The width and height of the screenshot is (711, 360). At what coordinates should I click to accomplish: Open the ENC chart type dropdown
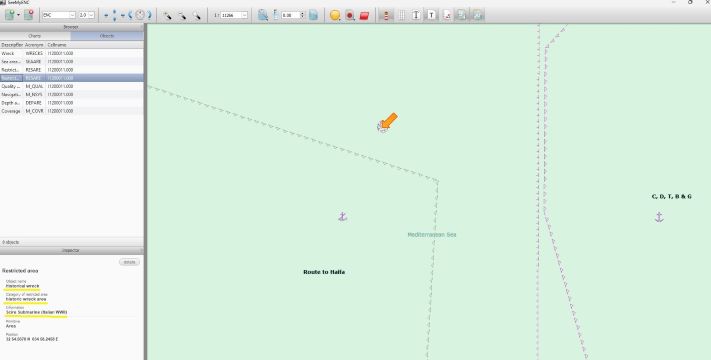(x=58, y=15)
